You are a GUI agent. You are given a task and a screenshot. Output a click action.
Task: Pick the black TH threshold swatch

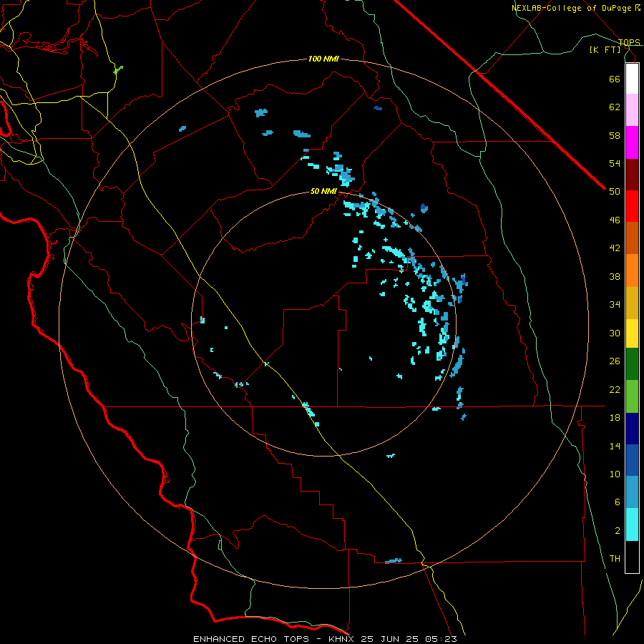632,557
